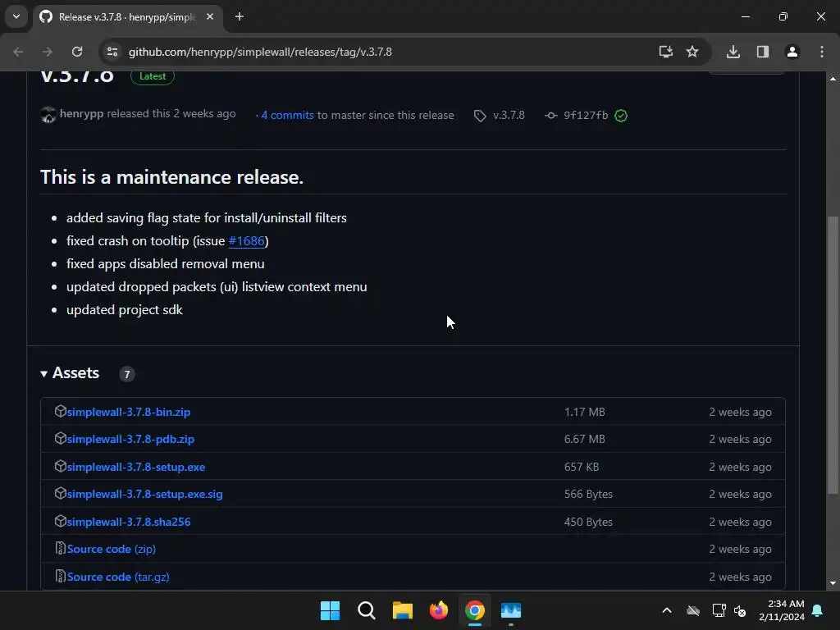840x630 pixels.
Task: Click the 657 KB size text
Action: (582, 467)
